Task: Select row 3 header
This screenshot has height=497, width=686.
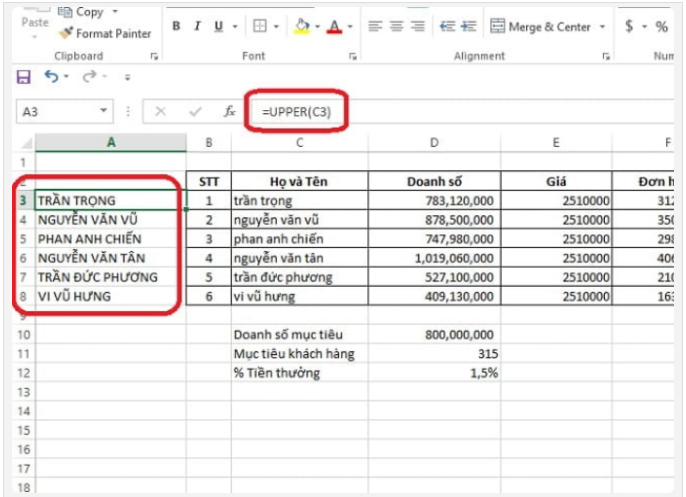Action: [23, 200]
